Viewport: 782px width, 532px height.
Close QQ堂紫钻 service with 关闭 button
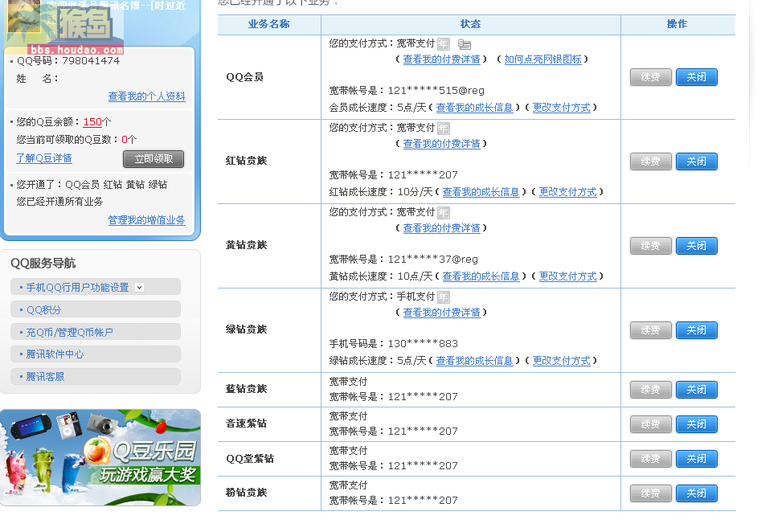click(x=696, y=459)
